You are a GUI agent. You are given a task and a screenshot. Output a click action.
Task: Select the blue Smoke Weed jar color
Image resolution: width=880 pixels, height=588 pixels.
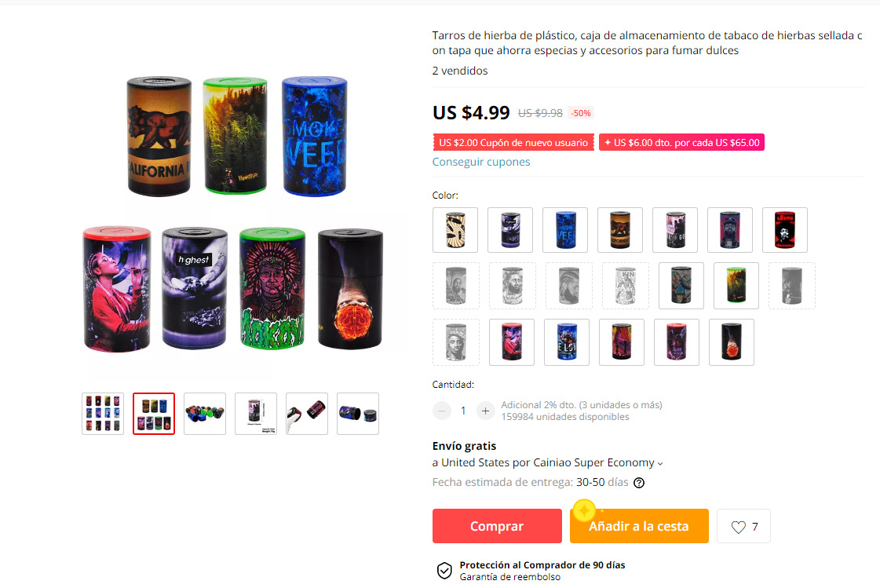(x=565, y=230)
